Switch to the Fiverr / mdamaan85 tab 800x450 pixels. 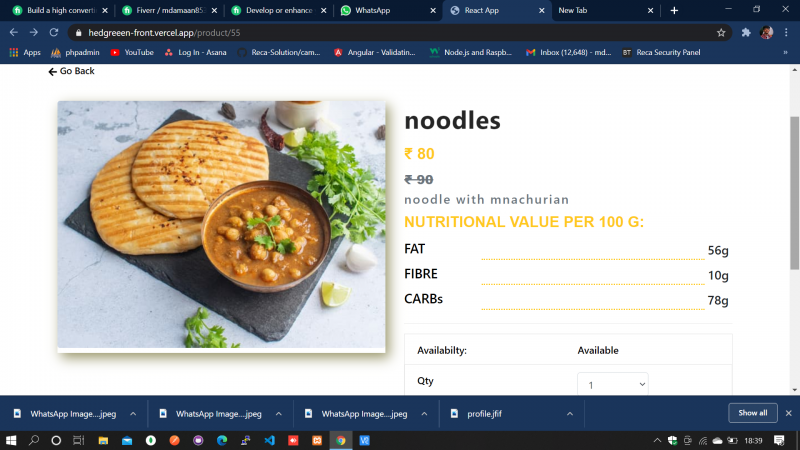(x=170, y=10)
